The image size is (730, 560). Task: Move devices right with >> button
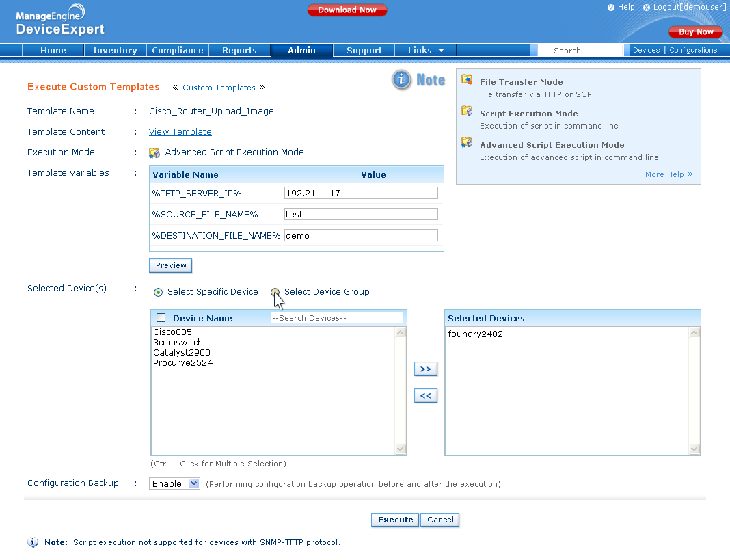(x=425, y=369)
